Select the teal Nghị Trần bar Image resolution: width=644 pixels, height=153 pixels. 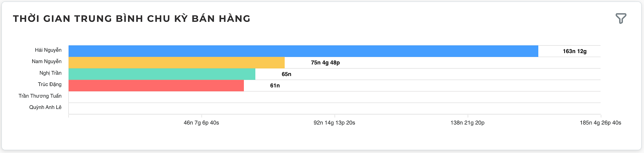pos(162,74)
